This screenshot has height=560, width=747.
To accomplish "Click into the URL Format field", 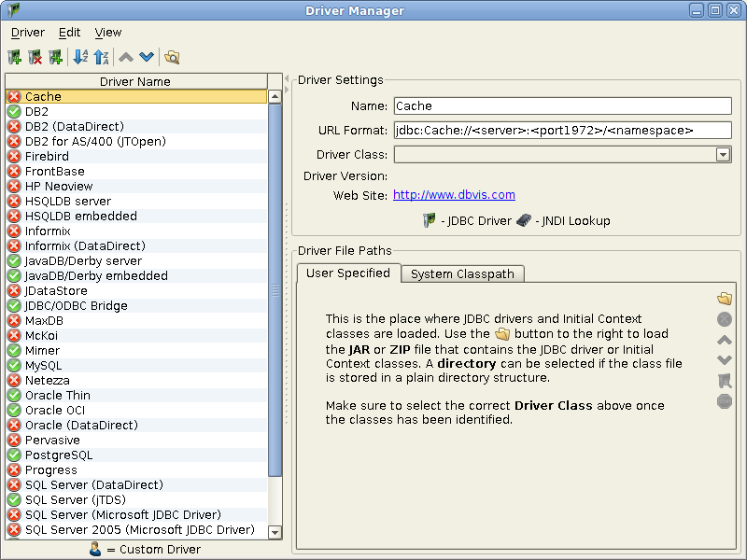I will click(563, 130).
